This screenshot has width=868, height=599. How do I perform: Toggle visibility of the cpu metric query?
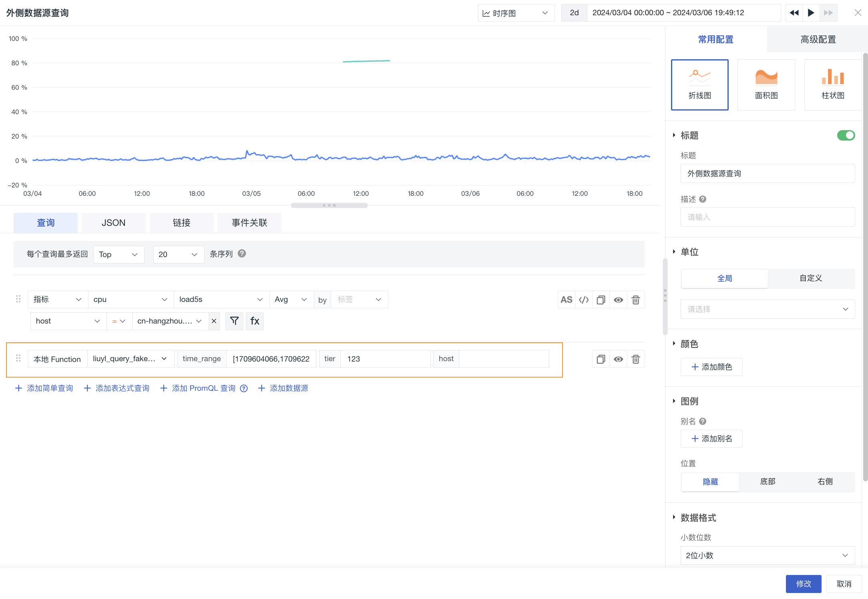618,300
